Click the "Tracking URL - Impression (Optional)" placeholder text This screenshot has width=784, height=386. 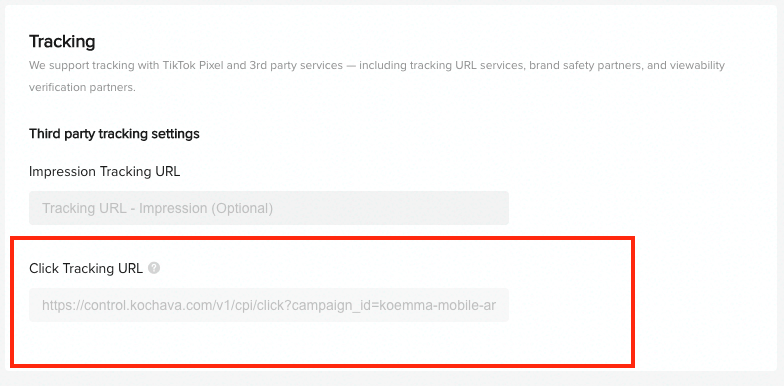pos(158,208)
